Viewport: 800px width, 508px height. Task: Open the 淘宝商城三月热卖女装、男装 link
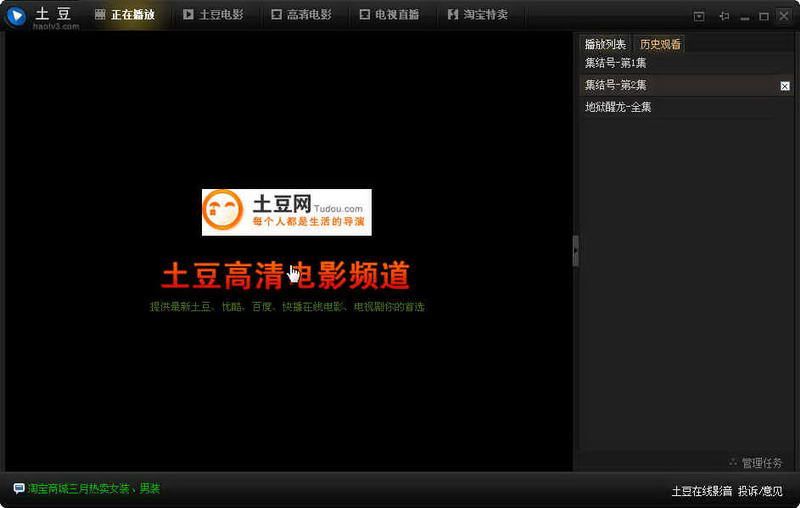click(93, 489)
